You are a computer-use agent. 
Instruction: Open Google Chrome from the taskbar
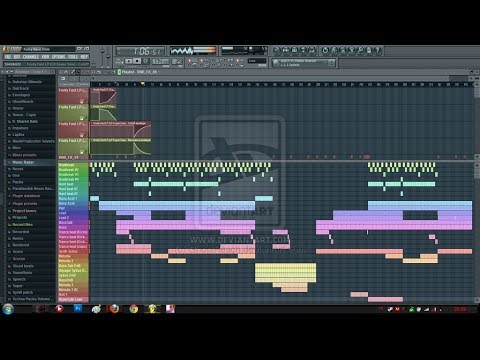pyautogui.click(x=134, y=309)
